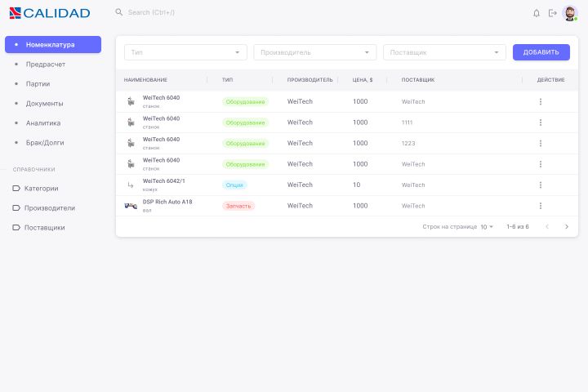
Task: Click the logout icon
Action: coord(552,13)
